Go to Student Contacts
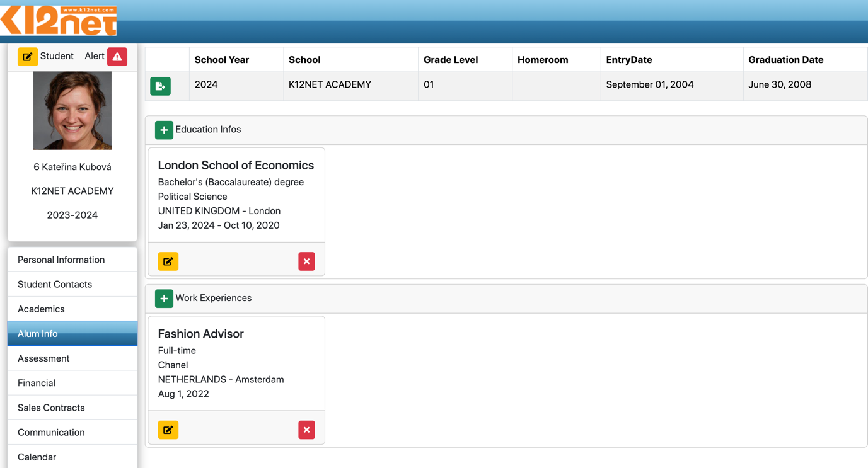This screenshot has width=868, height=468. click(x=55, y=284)
